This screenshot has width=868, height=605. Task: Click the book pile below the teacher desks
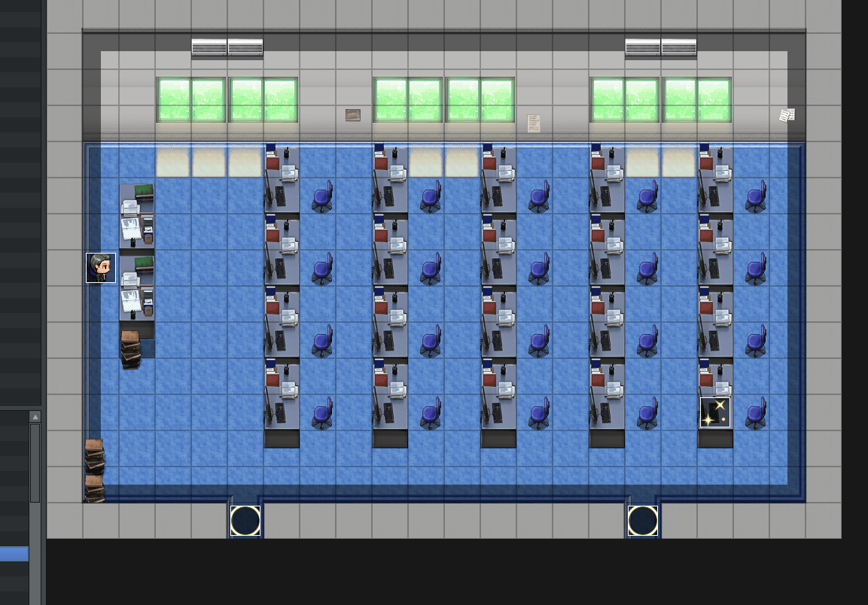[x=131, y=350]
